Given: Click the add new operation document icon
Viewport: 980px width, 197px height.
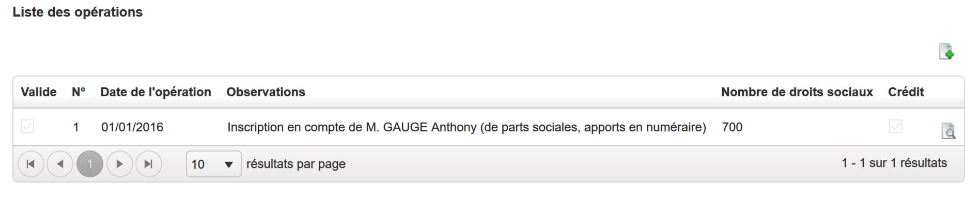Looking at the screenshot, I should (946, 51).
